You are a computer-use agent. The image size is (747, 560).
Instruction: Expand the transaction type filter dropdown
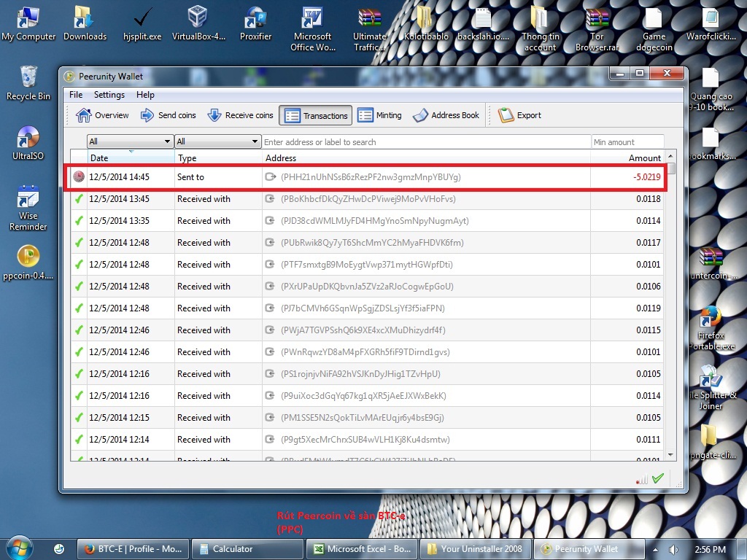(x=217, y=141)
